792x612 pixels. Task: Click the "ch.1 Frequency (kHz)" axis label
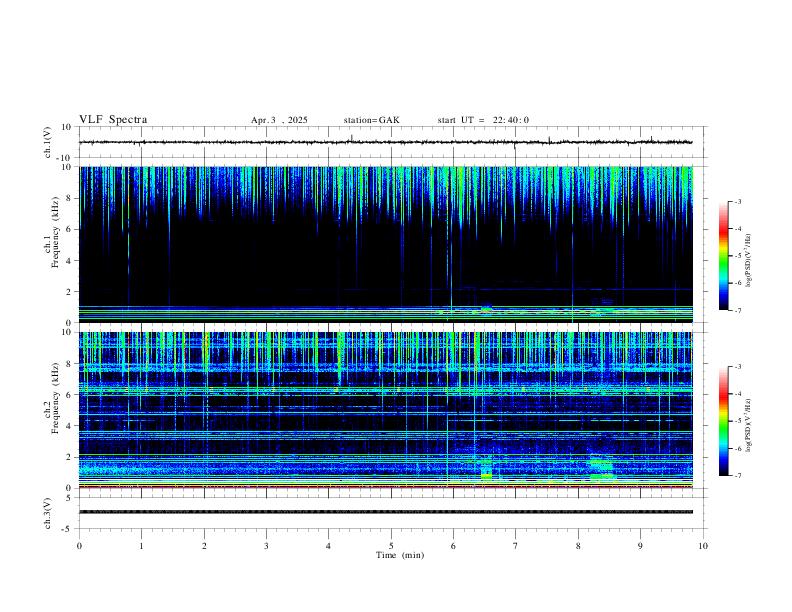click(51, 232)
